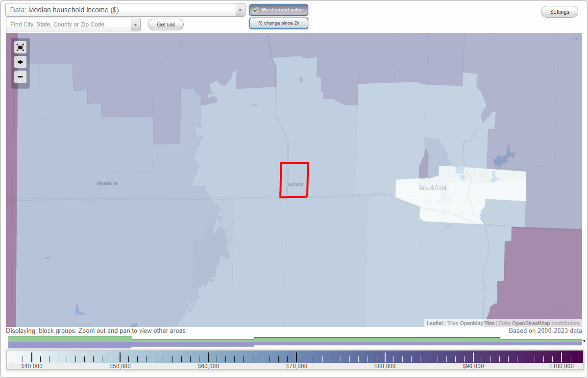Viewport: 588px width, 378px height.
Task: Click the Get link button
Action: pyautogui.click(x=166, y=24)
